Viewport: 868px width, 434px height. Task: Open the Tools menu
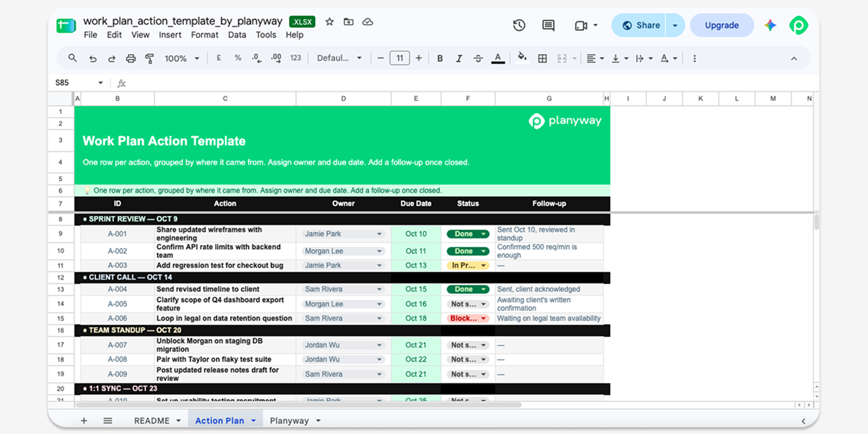(x=266, y=35)
